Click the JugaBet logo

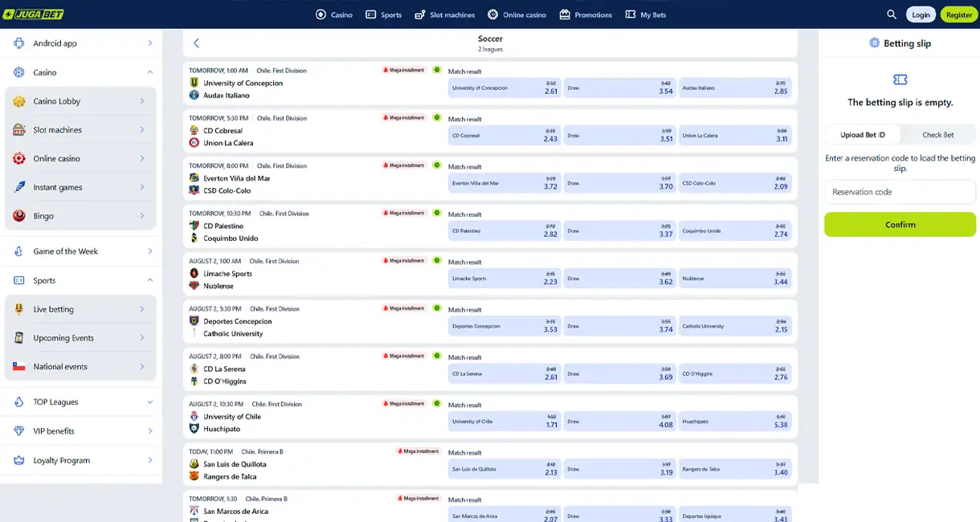(33, 14)
